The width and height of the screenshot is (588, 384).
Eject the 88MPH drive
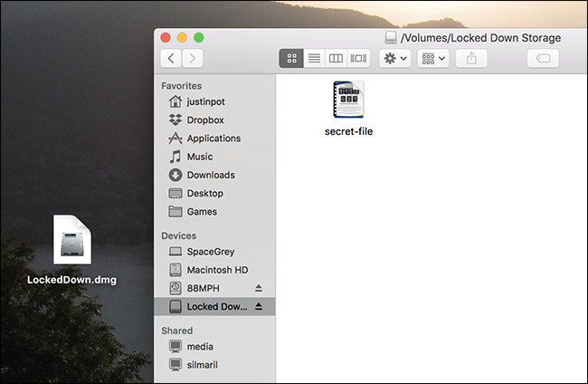(x=259, y=288)
